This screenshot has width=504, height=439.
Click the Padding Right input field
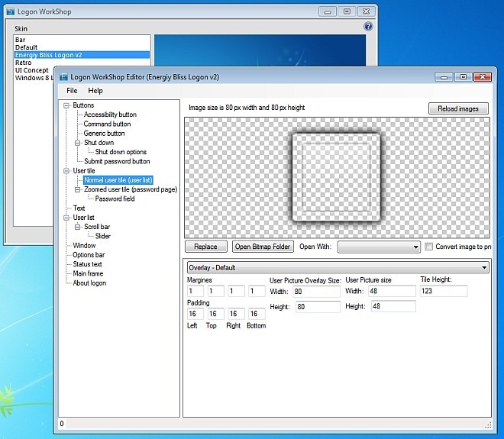click(x=236, y=314)
